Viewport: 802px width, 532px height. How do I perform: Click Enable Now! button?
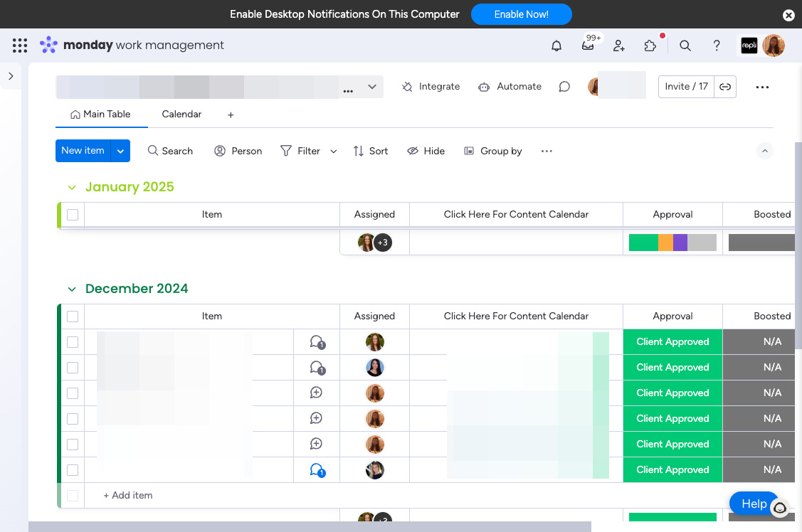pyautogui.click(x=521, y=14)
